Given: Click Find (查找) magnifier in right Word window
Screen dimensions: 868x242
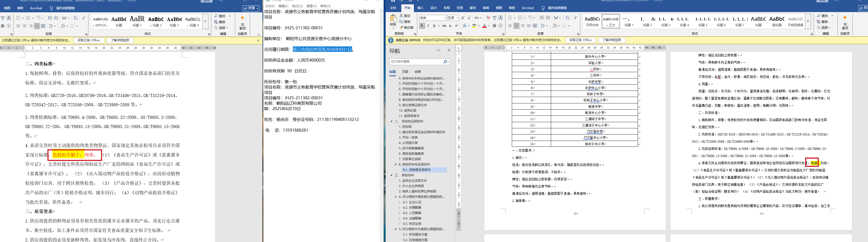Looking at the screenshot, I should coord(823,16).
